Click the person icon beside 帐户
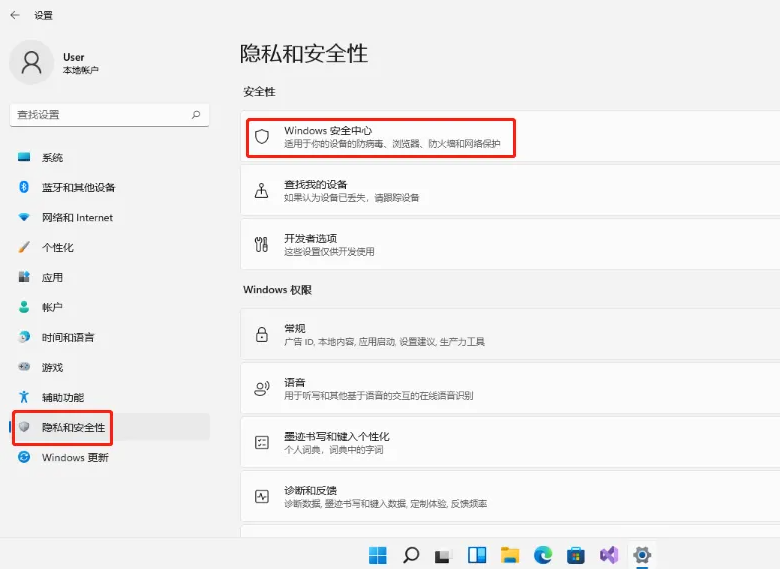 (x=24, y=307)
